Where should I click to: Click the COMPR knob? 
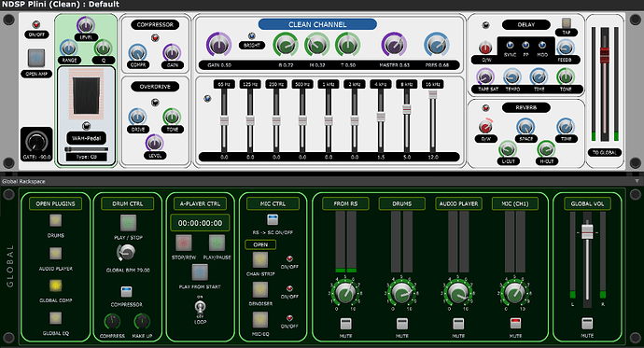[137, 52]
